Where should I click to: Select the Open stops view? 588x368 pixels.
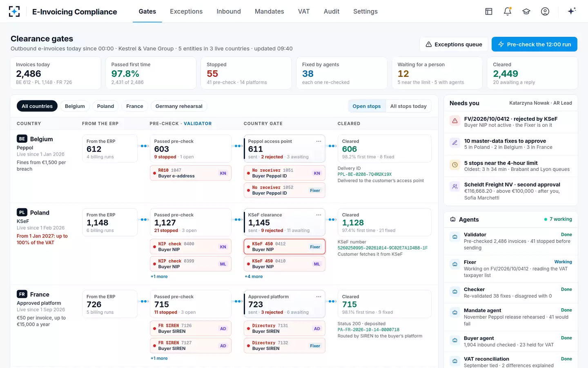click(367, 106)
